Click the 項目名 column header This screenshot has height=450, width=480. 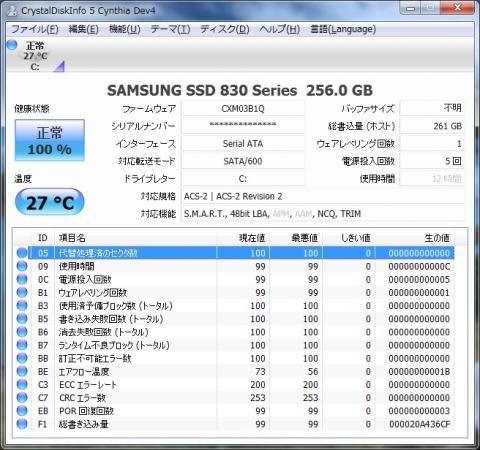click(135, 238)
